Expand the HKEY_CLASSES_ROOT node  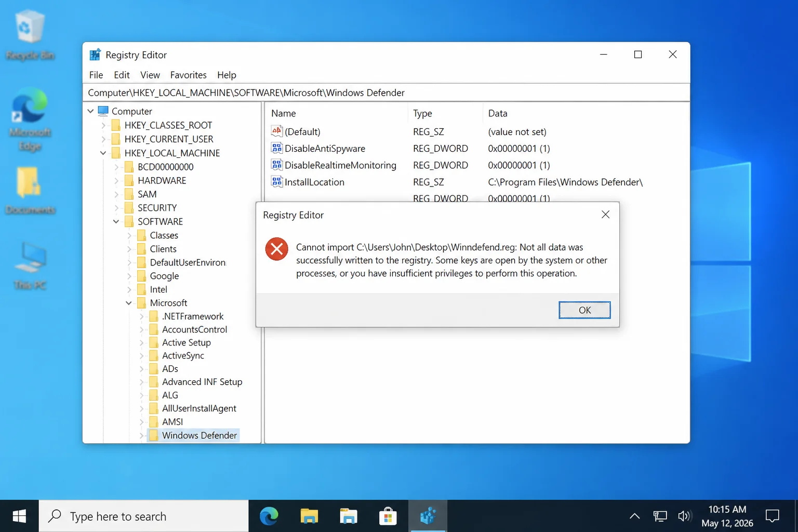(103, 125)
